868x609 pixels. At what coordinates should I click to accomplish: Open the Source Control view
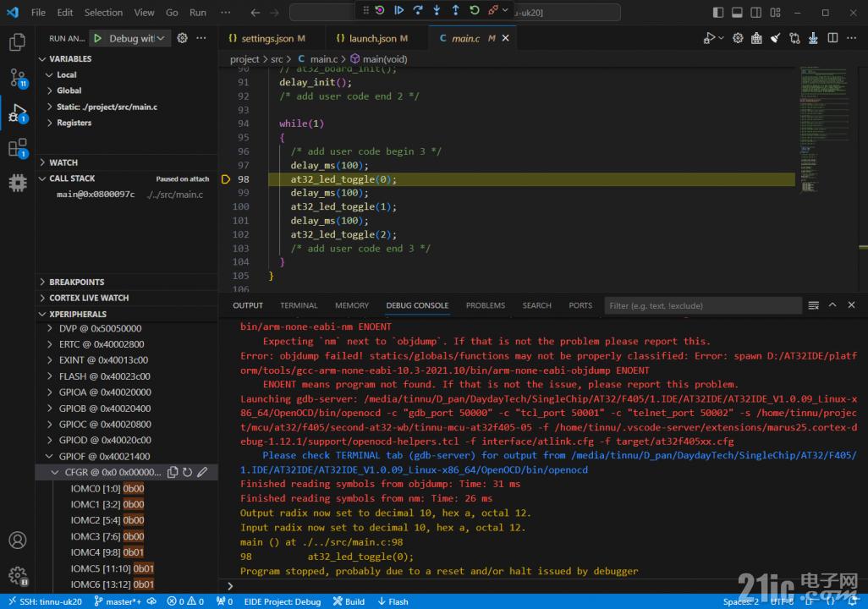click(x=17, y=78)
